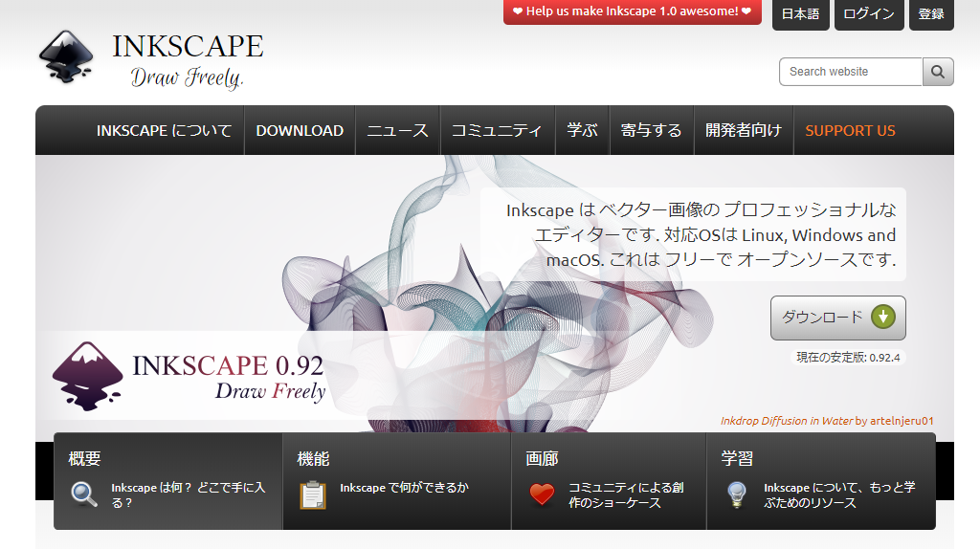Click the Inkscape logo icon in header

pyautogui.click(x=66, y=57)
